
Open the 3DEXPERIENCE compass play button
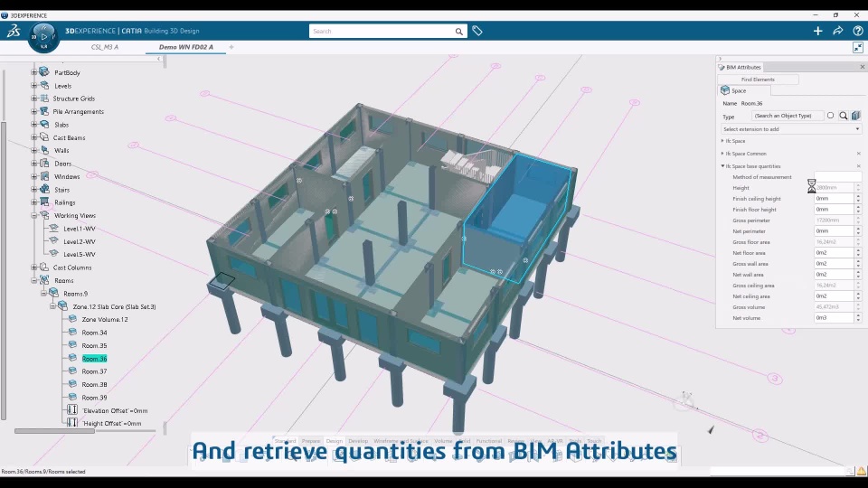(43, 36)
